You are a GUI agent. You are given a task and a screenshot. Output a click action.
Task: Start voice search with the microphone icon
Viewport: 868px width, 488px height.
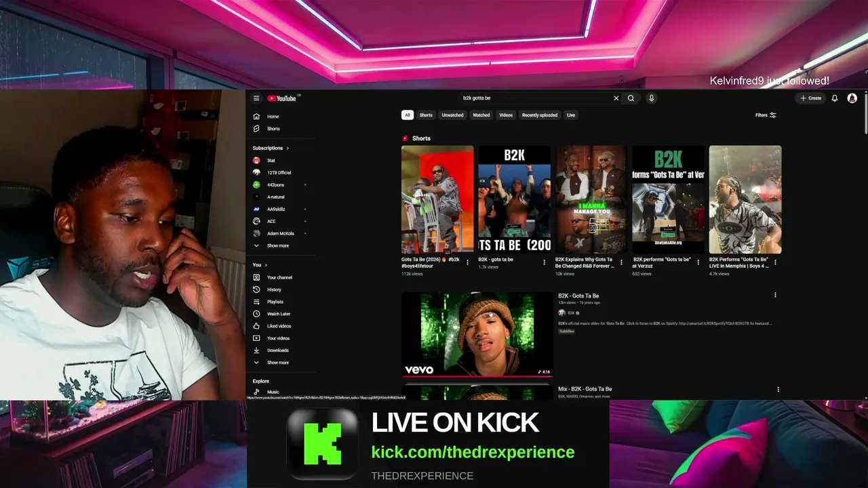(x=652, y=98)
